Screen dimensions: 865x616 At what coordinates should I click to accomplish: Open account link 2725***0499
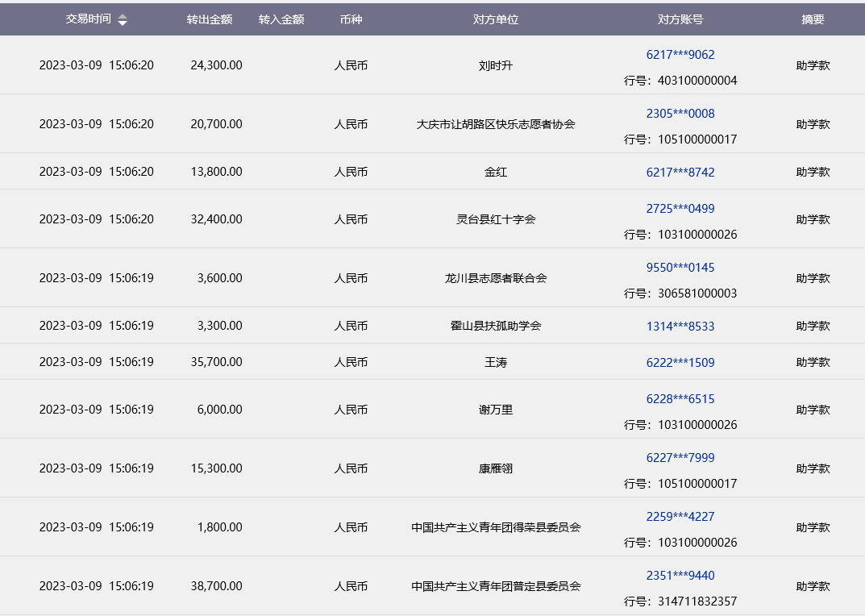(x=680, y=209)
